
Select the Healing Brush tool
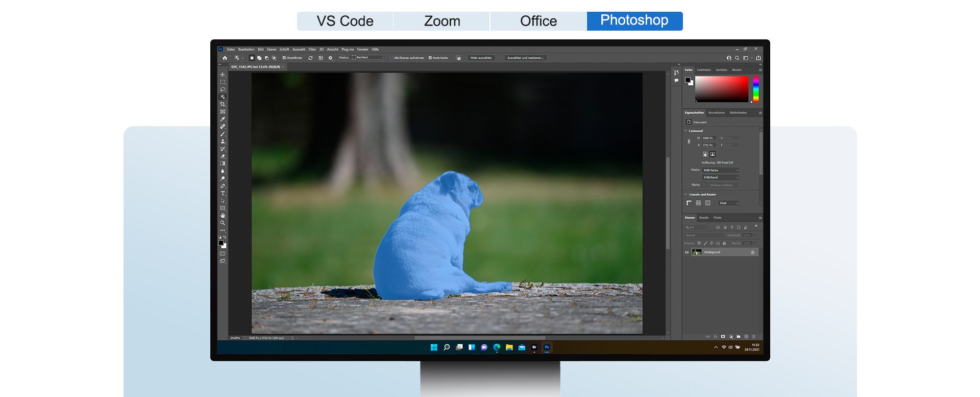click(223, 126)
